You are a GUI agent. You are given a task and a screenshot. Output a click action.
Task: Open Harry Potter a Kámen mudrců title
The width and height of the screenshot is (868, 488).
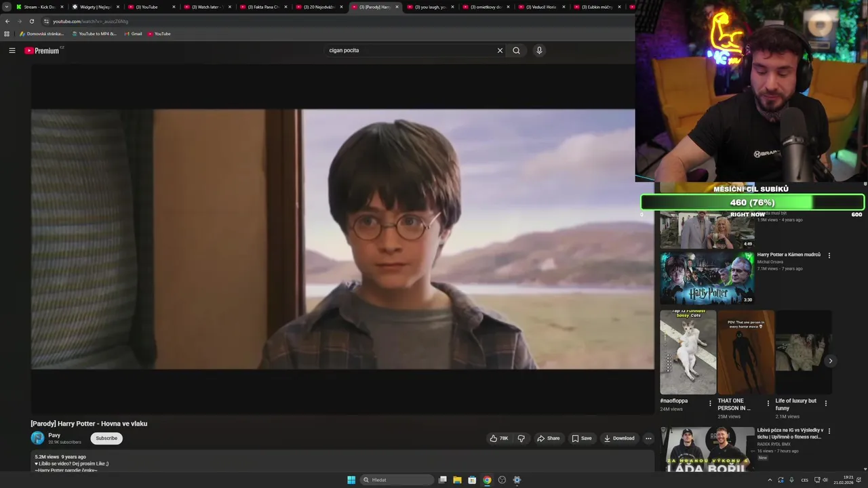pyautogui.click(x=789, y=255)
